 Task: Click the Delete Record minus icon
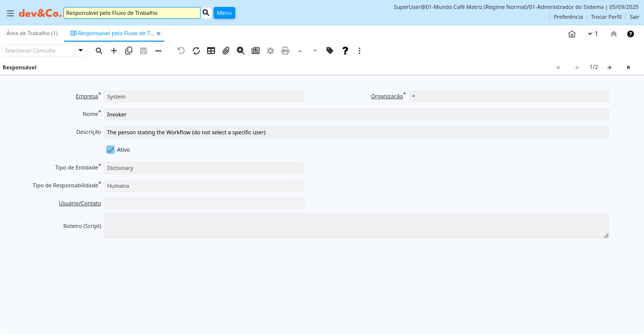point(159,51)
